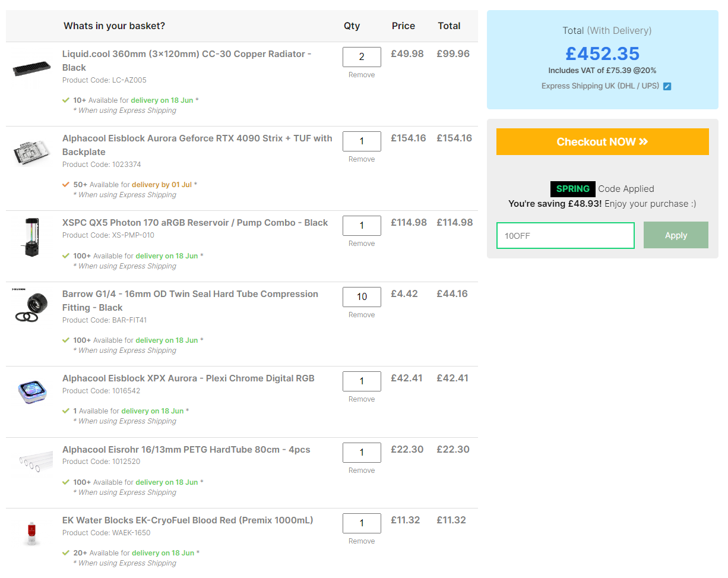Edit quantity field for Barrow compression fitting

tap(362, 297)
